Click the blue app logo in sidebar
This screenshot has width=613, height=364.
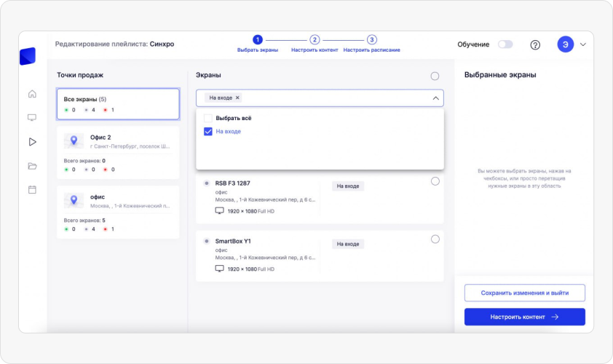pyautogui.click(x=28, y=56)
